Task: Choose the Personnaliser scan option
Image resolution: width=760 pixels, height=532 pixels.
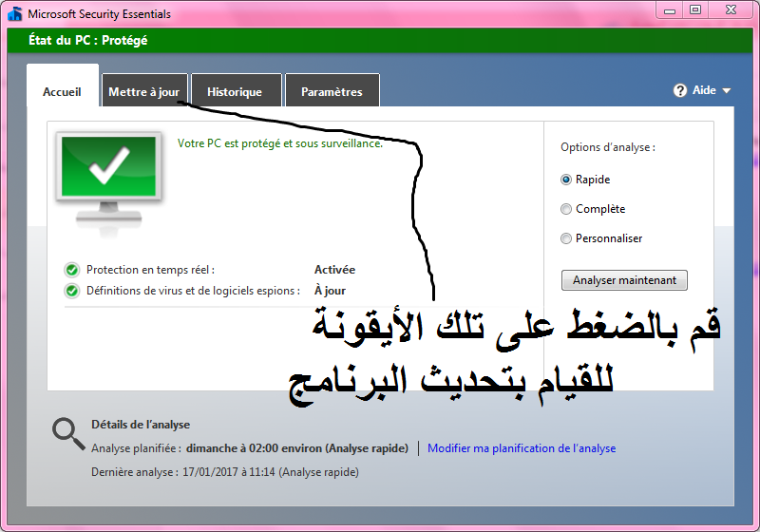Action: 565,238
